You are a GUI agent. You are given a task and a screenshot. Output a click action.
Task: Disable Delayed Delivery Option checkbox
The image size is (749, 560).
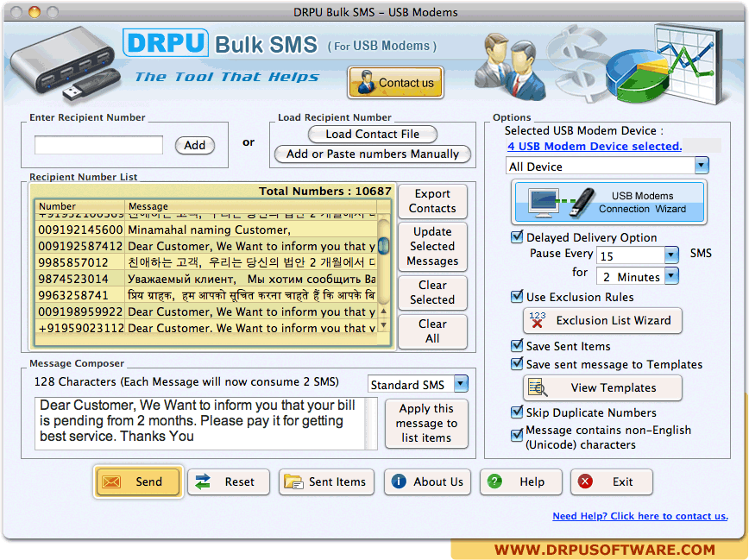coord(517,237)
